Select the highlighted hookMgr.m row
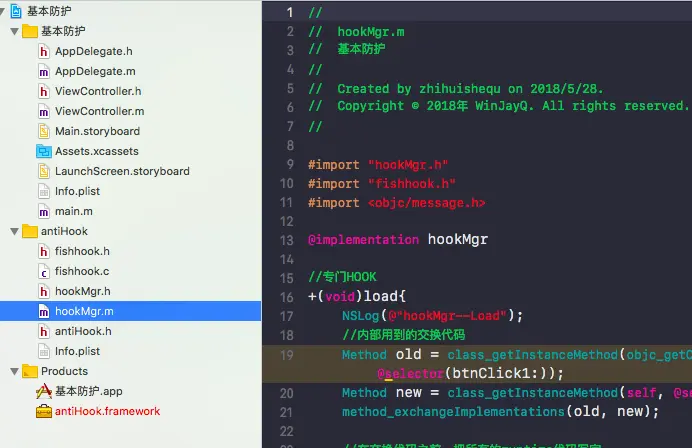This screenshot has width=692, height=448. click(131, 311)
